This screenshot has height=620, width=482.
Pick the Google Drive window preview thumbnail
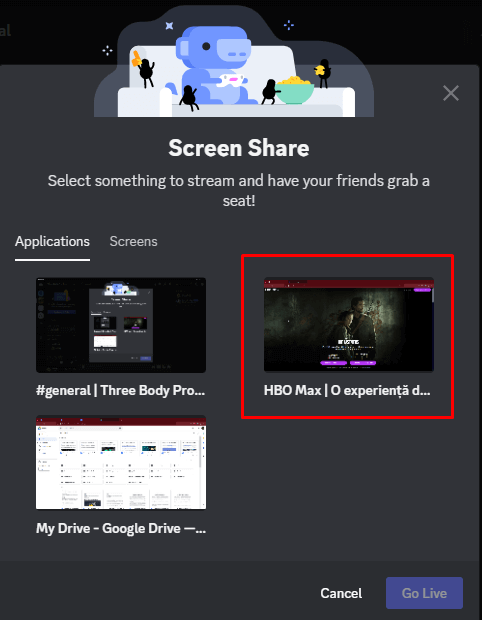point(121,463)
